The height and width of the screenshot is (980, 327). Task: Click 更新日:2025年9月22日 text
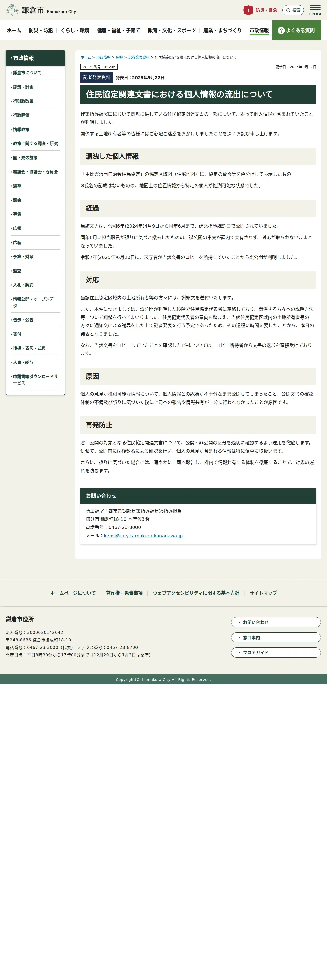[x=296, y=67]
